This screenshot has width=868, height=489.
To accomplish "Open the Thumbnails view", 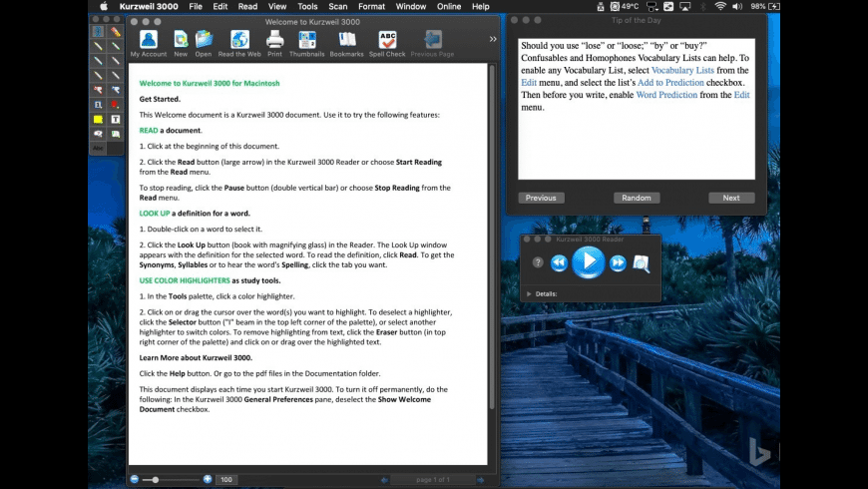I will [x=307, y=40].
